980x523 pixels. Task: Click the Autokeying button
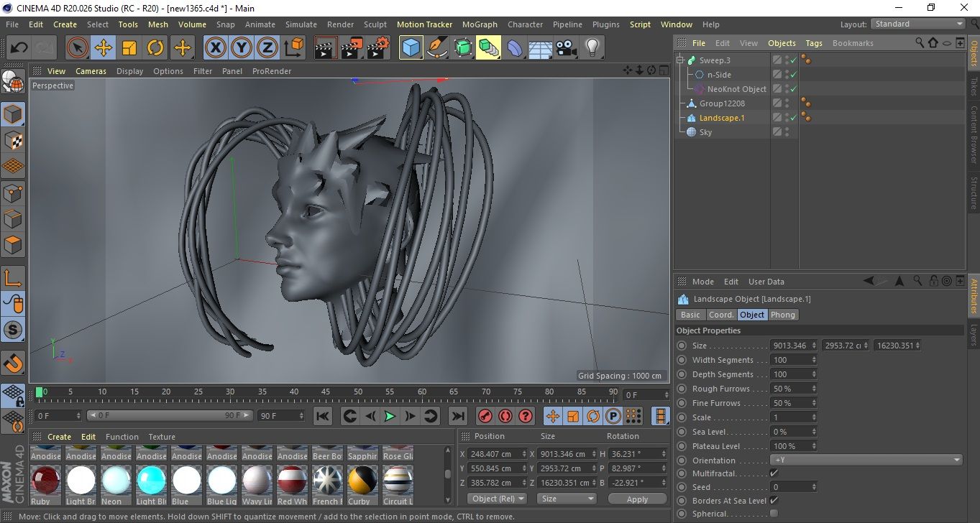point(505,416)
